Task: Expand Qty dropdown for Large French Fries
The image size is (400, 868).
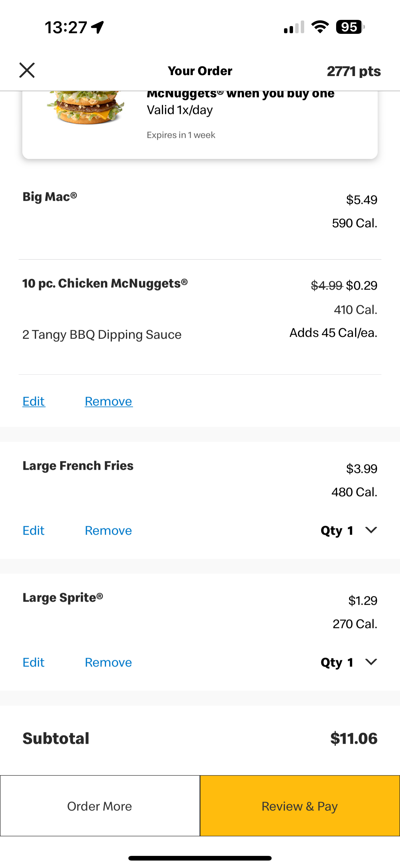Action: tap(349, 530)
